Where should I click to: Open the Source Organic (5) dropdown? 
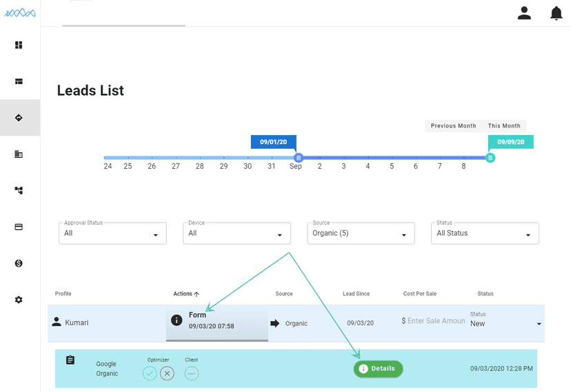(361, 234)
